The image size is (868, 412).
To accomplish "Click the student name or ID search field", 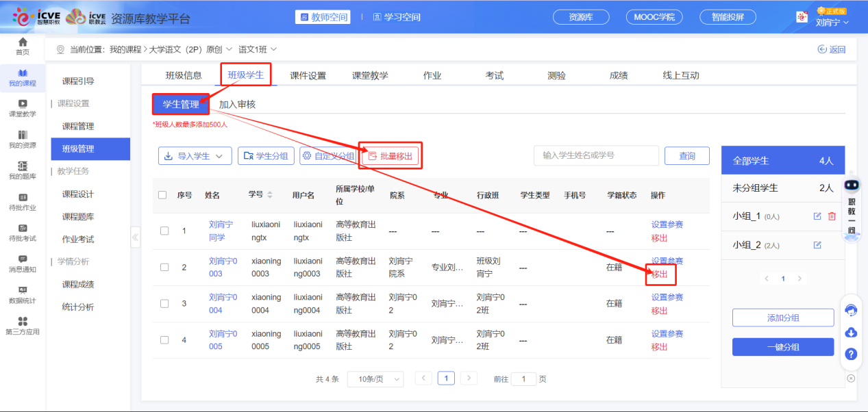I will [595, 155].
